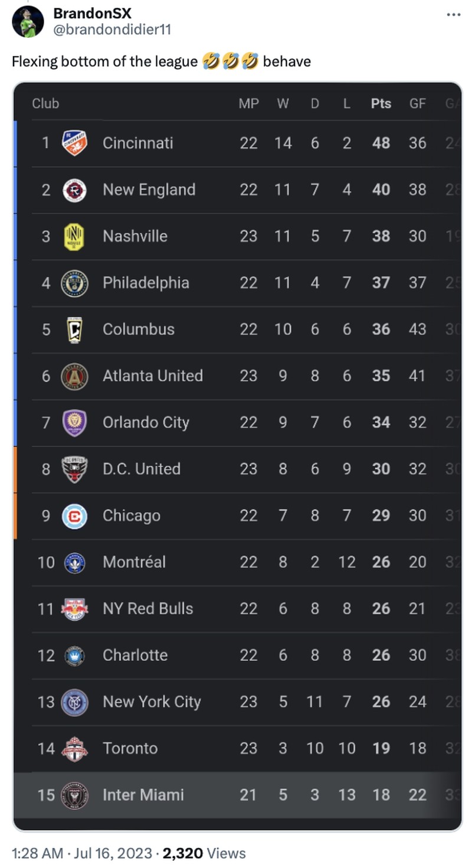This screenshot has height=868, width=472.
Task: Click the D.C. United crest
Action: [75, 469]
